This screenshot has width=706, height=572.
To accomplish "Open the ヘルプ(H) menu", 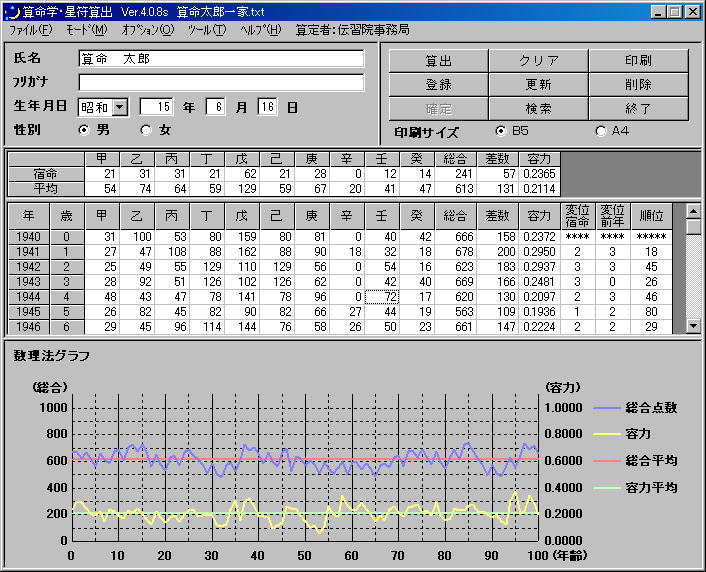I will pyautogui.click(x=260, y=30).
